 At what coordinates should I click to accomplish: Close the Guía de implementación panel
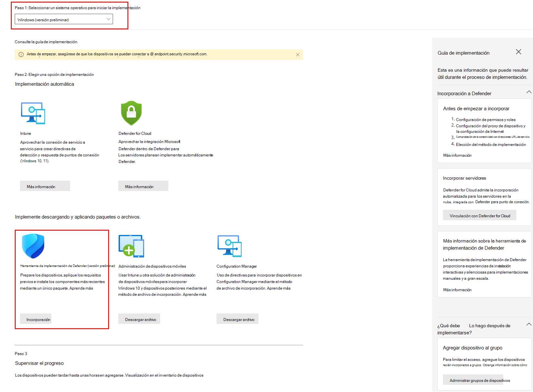519,52
